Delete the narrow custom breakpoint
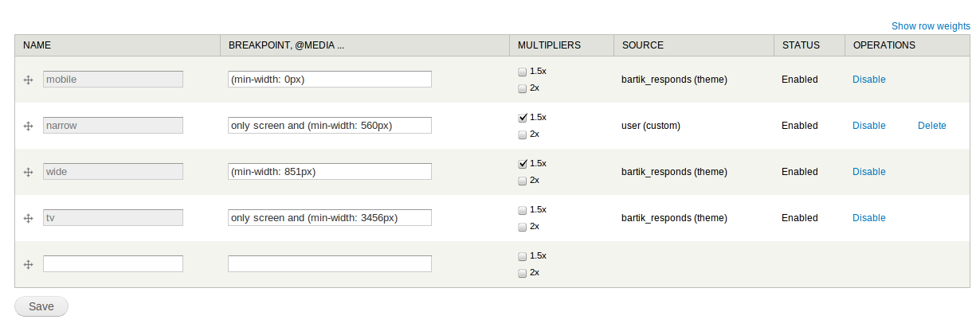This screenshot has height=331, width=980. pos(931,126)
